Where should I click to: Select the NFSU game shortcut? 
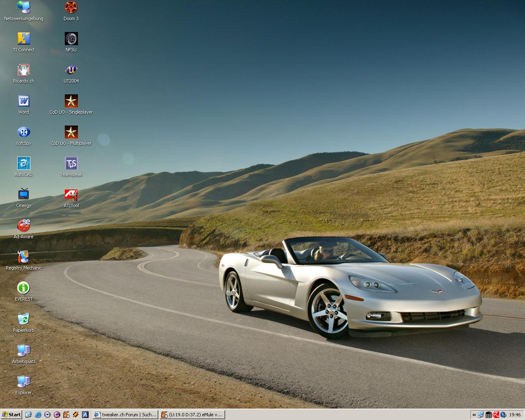tap(71, 39)
